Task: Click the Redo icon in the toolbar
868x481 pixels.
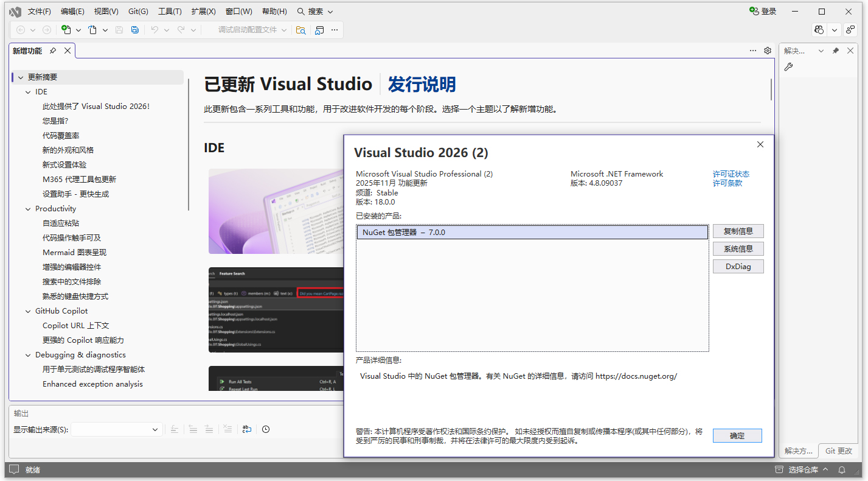Action: click(181, 30)
